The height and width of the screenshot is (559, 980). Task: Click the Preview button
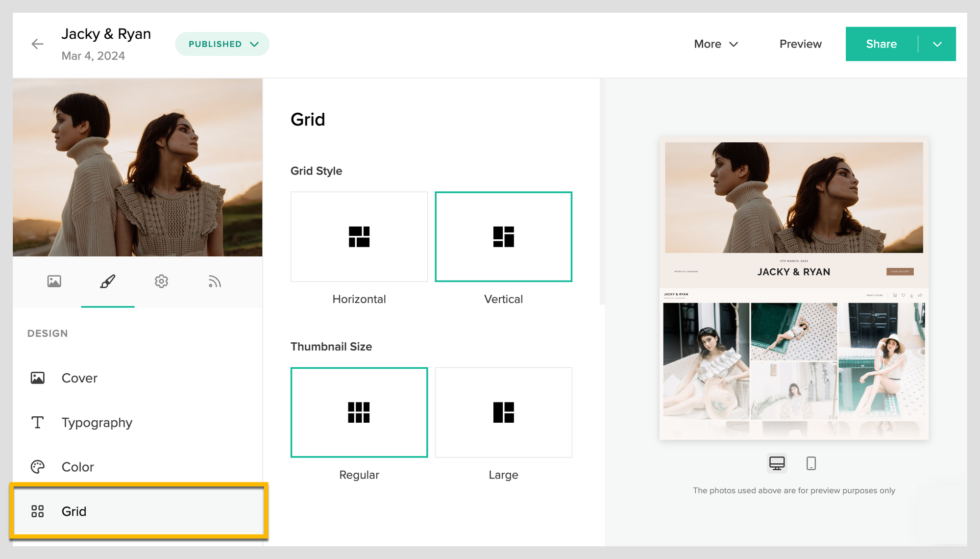[800, 44]
